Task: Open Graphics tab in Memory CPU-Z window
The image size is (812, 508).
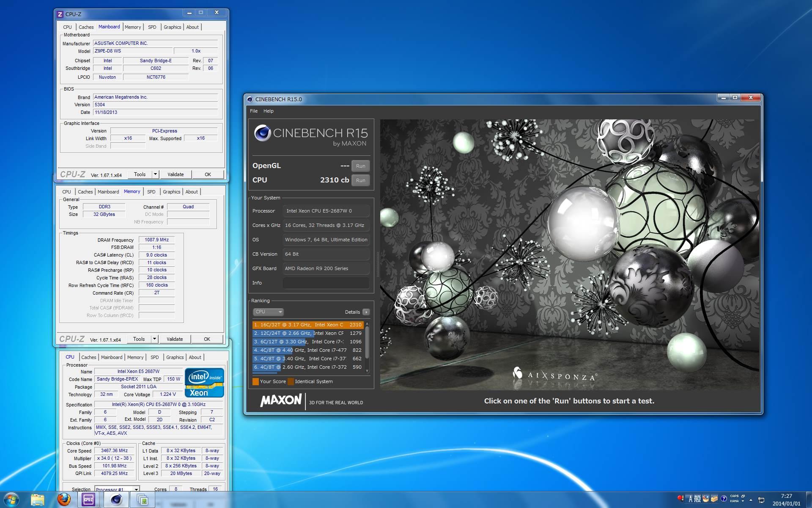Action: 172,192
